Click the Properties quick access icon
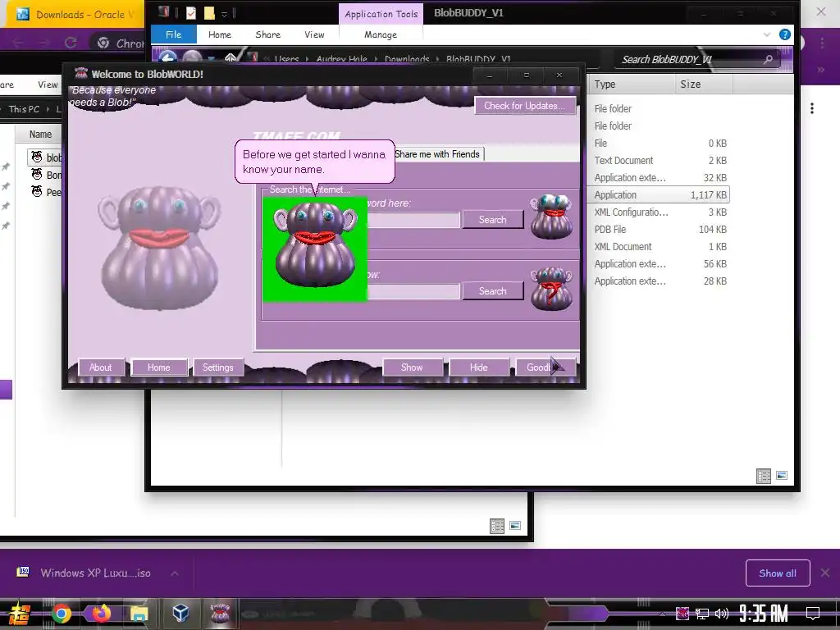840x630 pixels. pyautogui.click(x=190, y=13)
